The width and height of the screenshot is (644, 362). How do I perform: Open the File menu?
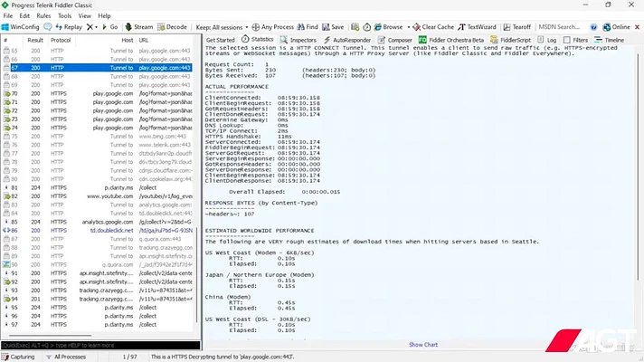8,15
